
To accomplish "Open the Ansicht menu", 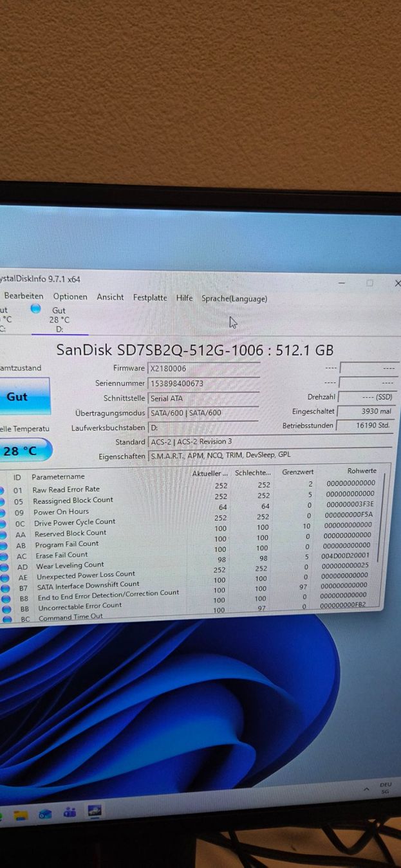I will tap(110, 297).
